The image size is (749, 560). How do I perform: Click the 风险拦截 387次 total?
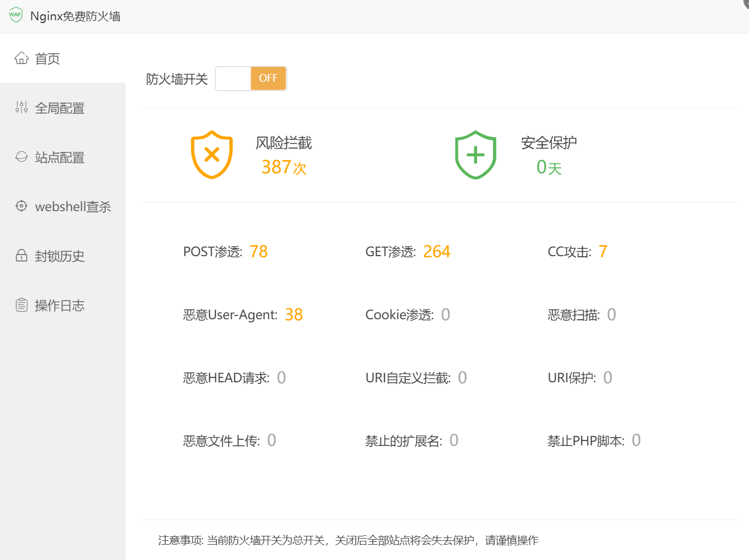pos(284,167)
